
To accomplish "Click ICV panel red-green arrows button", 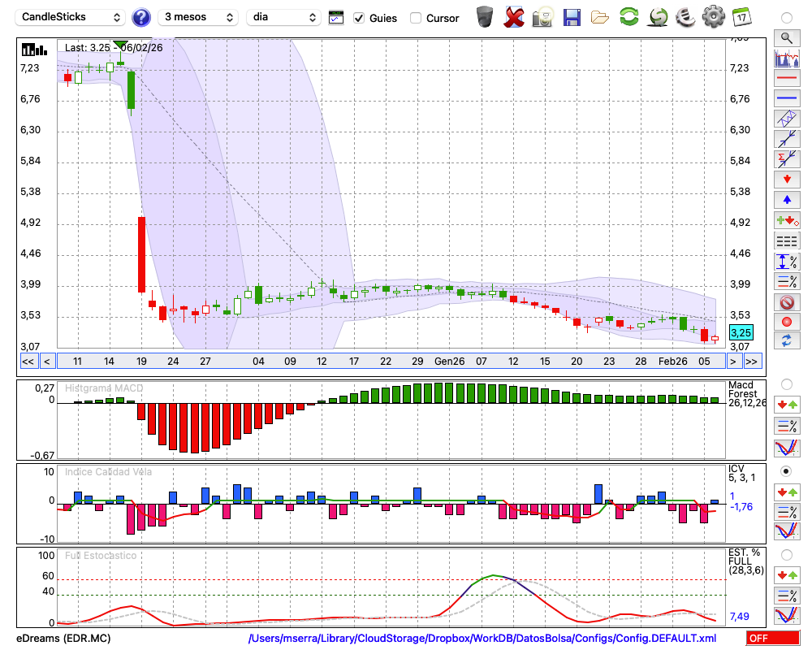I will (787, 492).
